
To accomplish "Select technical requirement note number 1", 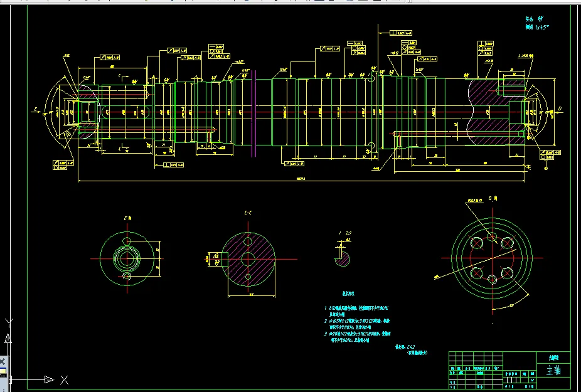I will click(x=356, y=310).
